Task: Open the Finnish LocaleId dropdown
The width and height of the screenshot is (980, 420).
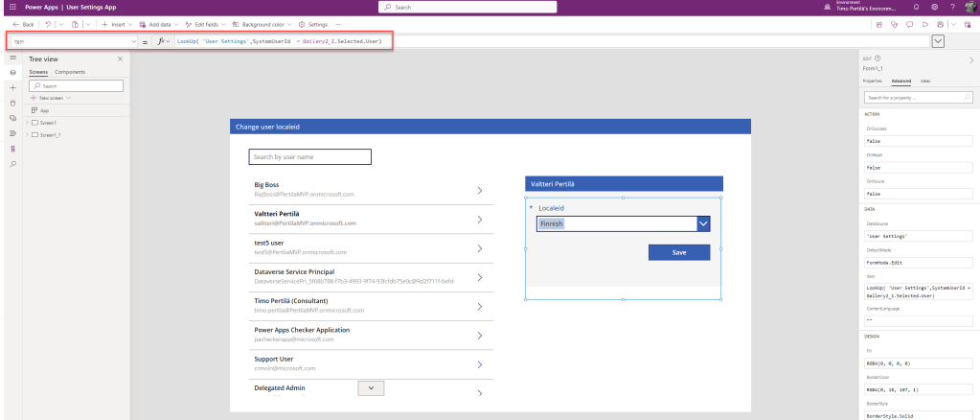Action: (704, 223)
